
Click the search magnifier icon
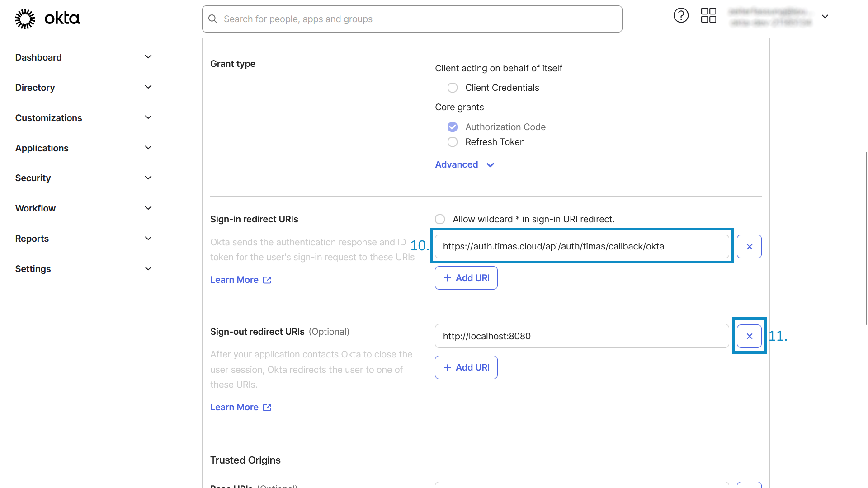212,19
